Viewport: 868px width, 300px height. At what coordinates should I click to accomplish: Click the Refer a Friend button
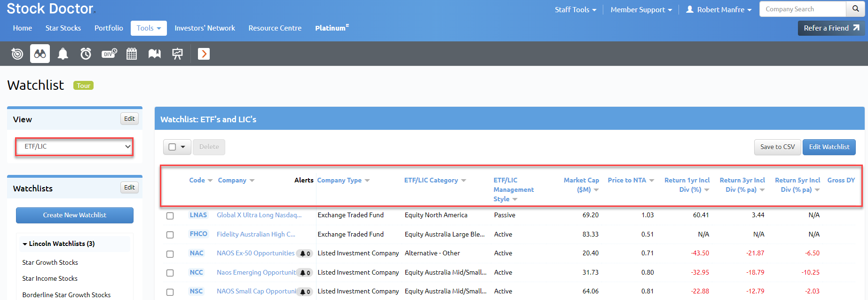831,28
